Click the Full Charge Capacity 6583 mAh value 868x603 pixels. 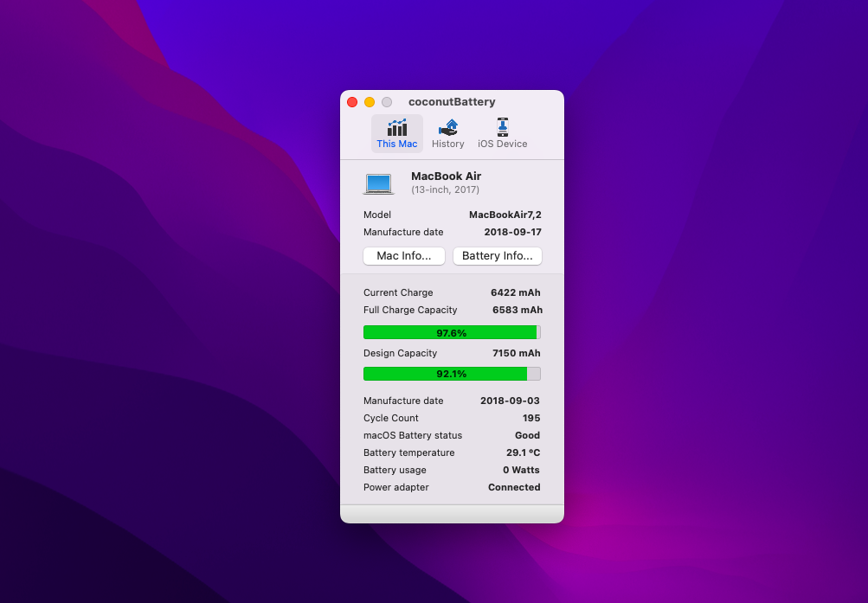(x=517, y=310)
